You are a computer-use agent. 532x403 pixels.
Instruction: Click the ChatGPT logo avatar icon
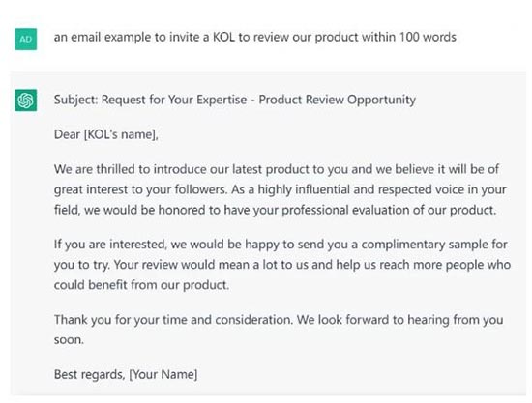click(26, 100)
